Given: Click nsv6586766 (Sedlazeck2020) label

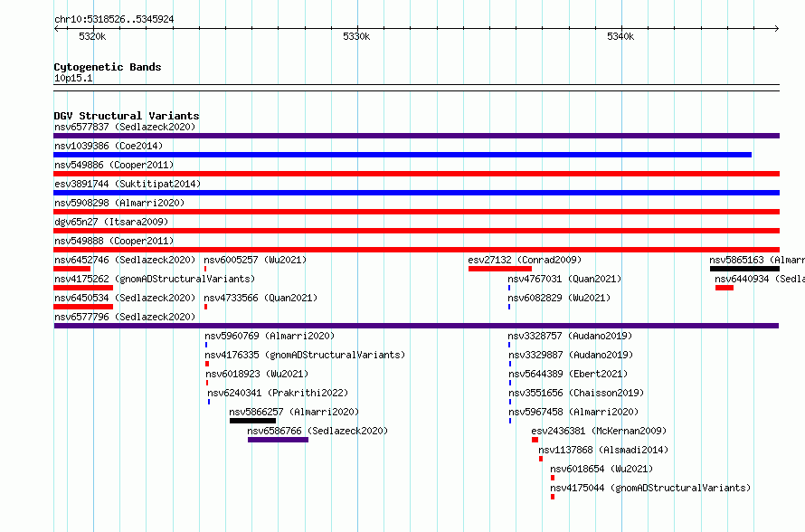Looking at the screenshot, I should (x=317, y=431).
